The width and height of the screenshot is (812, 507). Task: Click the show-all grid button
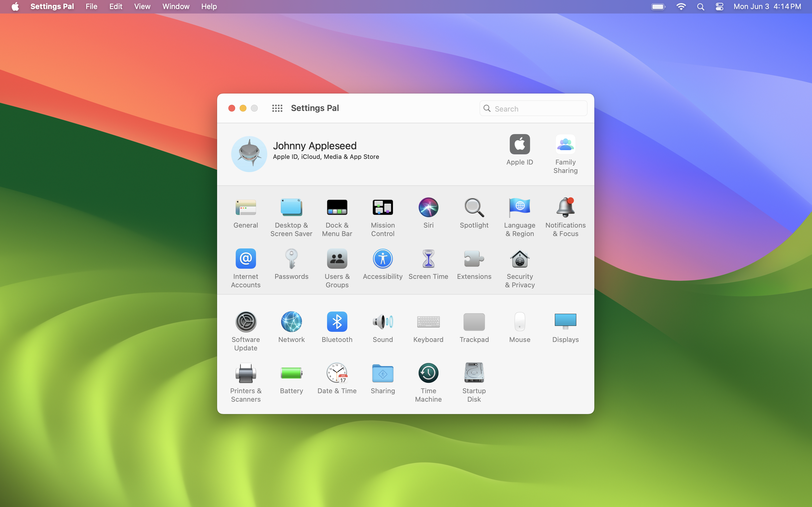pyautogui.click(x=277, y=108)
